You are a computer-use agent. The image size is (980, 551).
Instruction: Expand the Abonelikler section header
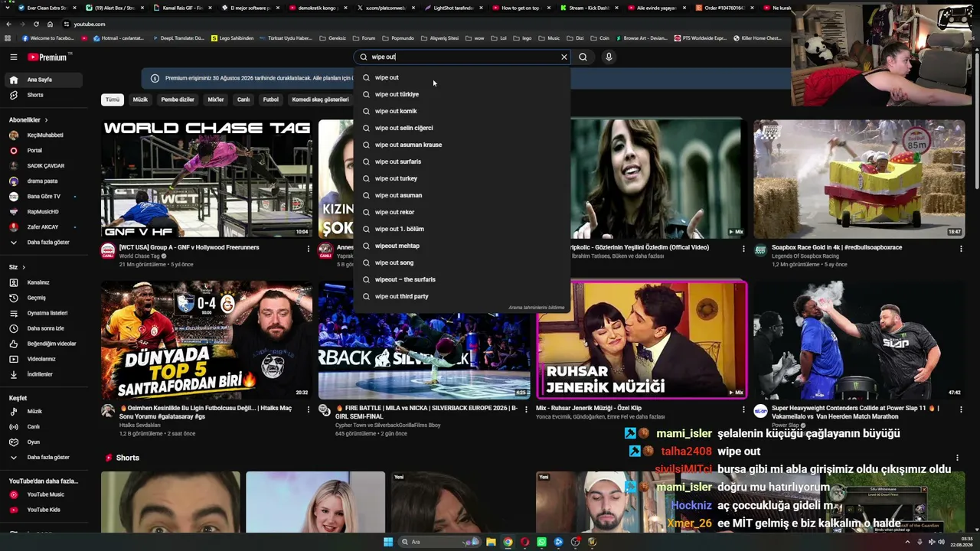point(28,120)
